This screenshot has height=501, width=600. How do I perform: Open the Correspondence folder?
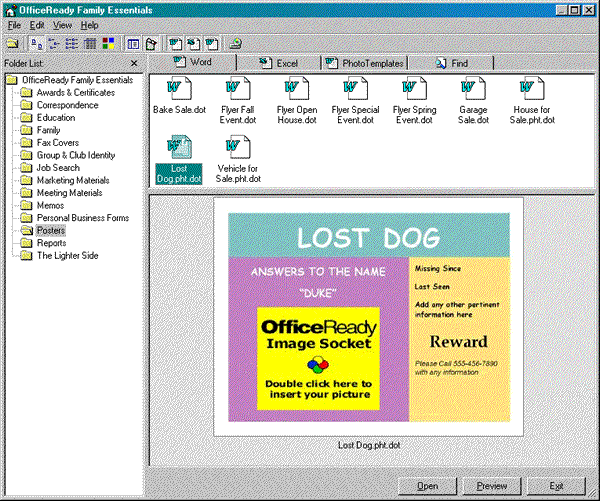click(x=60, y=105)
